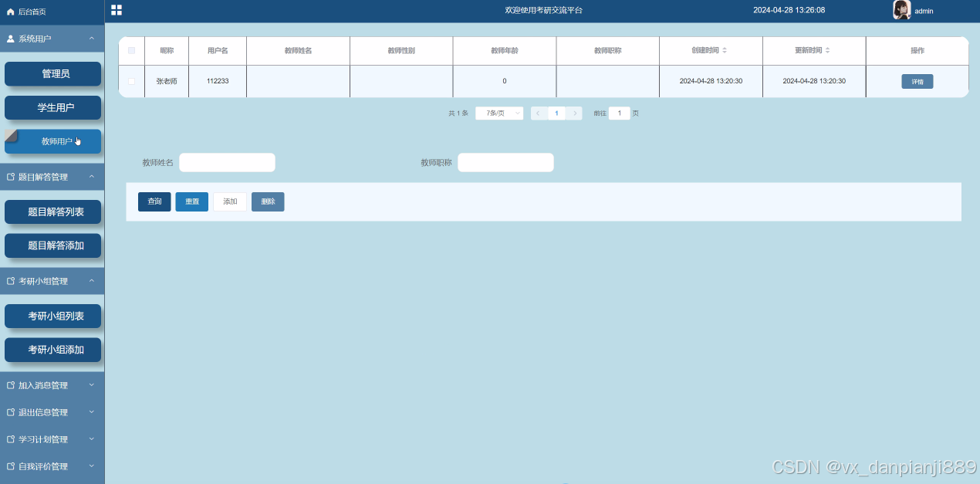
Task: Select page 1 in pagination
Action: coord(556,113)
